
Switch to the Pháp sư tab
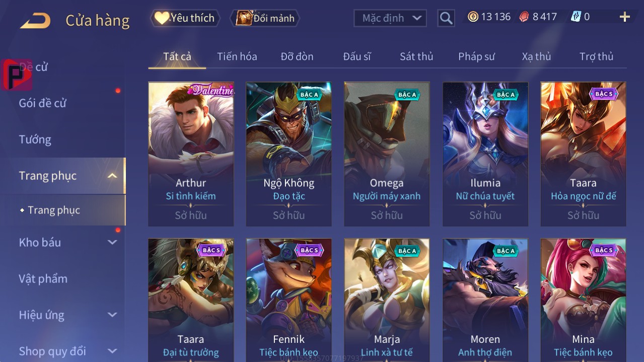click(476, 56)
